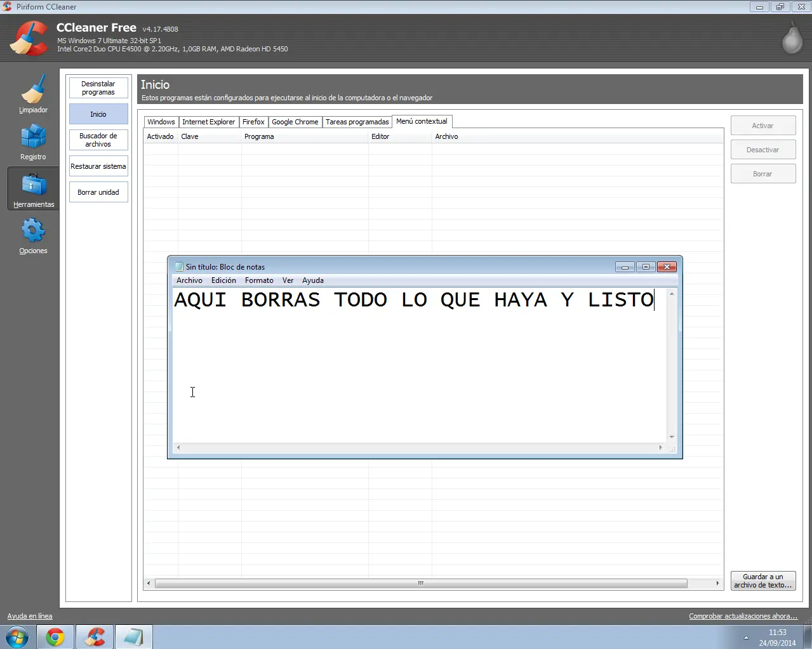Viewport: 812px width, 649px height.
Task: Switch to the Firefox tab
Action: point(253,122)
